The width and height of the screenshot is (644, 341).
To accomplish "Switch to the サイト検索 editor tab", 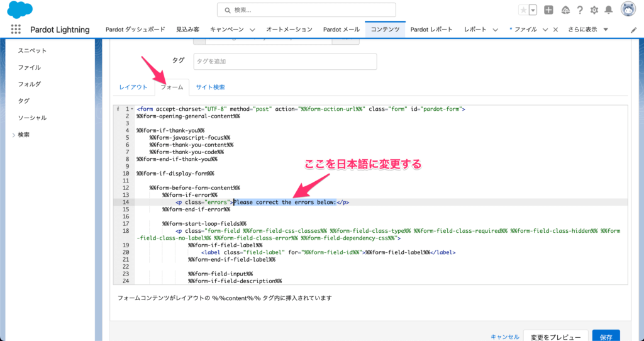I will [210, 87].
